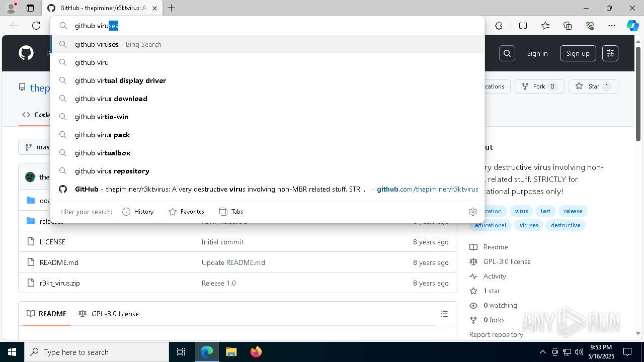The width and height of the screenshot is (644, 362).
Task: Toggle Split screen view icon
Action: point(523,26)
